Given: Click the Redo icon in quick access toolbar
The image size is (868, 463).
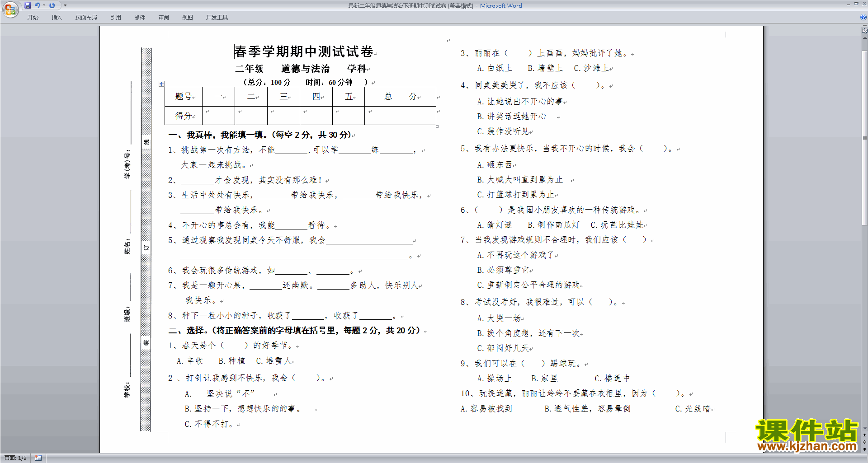Looking at the screenshot, I should 52,5.
